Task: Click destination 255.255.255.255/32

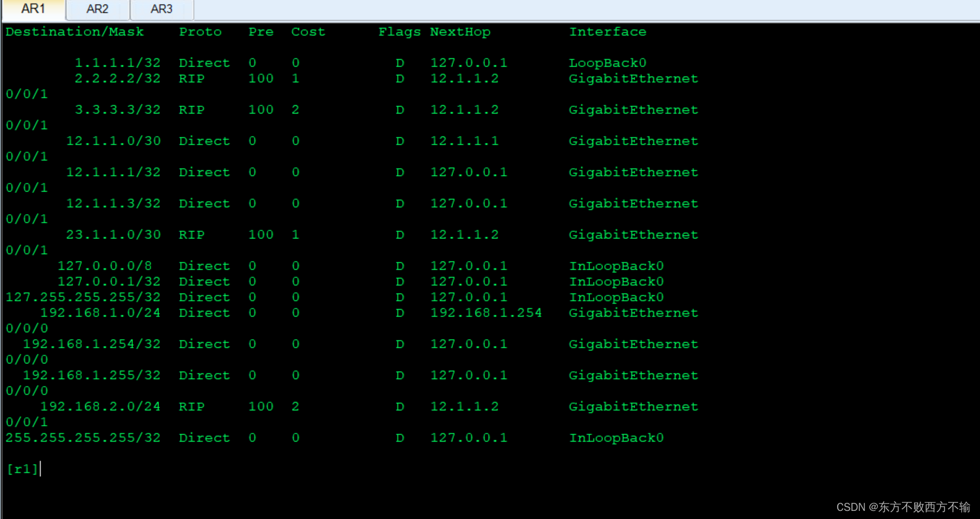Action: (83, 437)
